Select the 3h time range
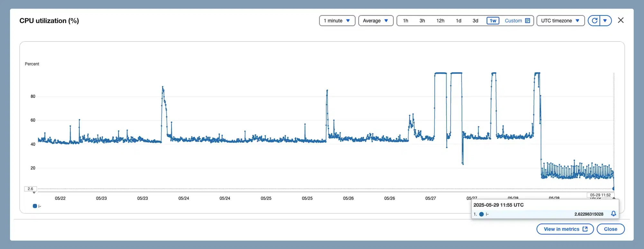This screenshot has height=249, width=644. tap(422, 21)
